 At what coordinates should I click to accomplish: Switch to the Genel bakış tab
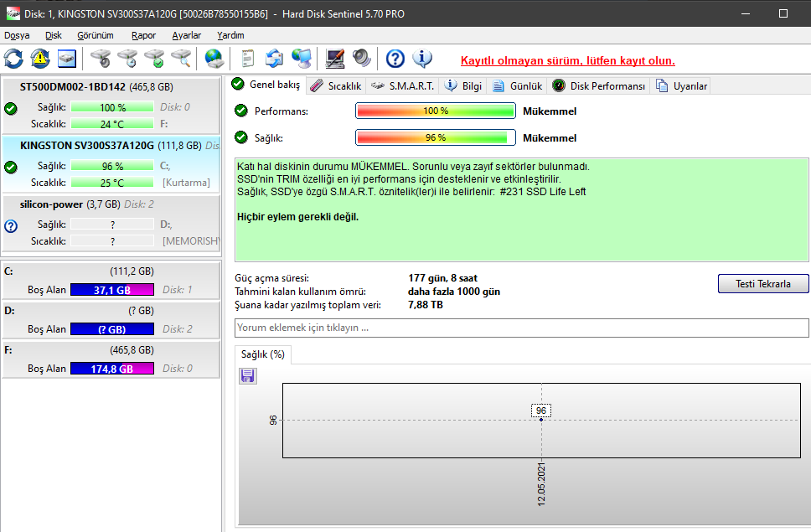(266, 85)
